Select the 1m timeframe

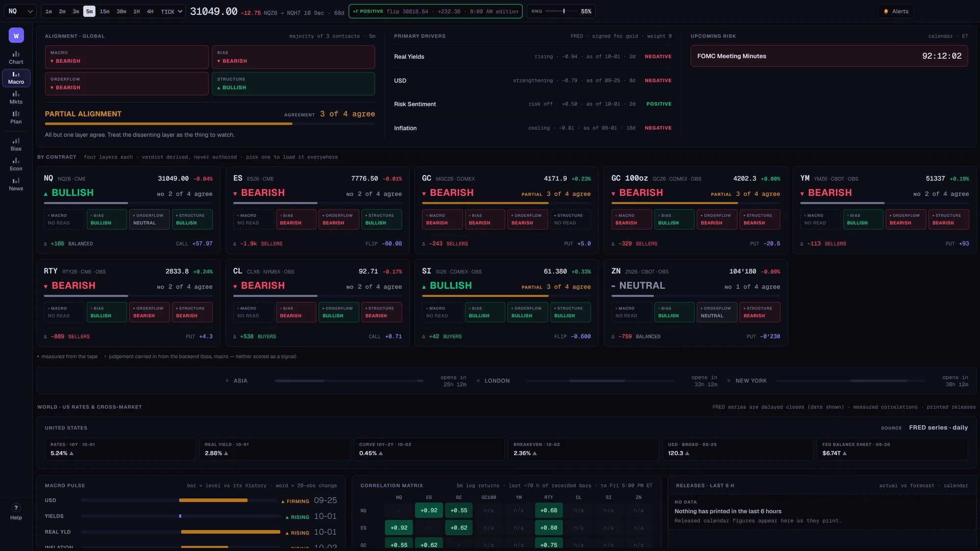tap(49, 11)
